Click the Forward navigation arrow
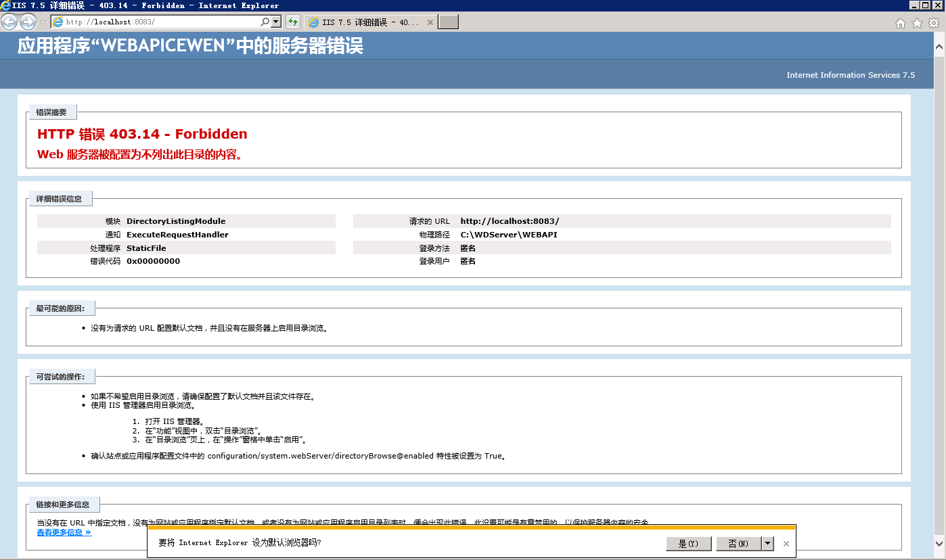Viewport: 946px width, 560px height. (26, 22)
